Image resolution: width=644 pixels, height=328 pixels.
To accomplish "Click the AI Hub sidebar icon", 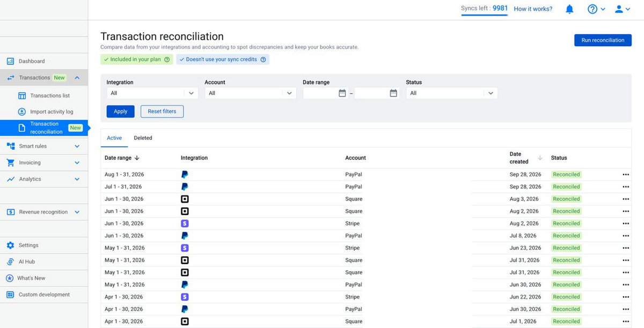I will [x=10, y=262].
